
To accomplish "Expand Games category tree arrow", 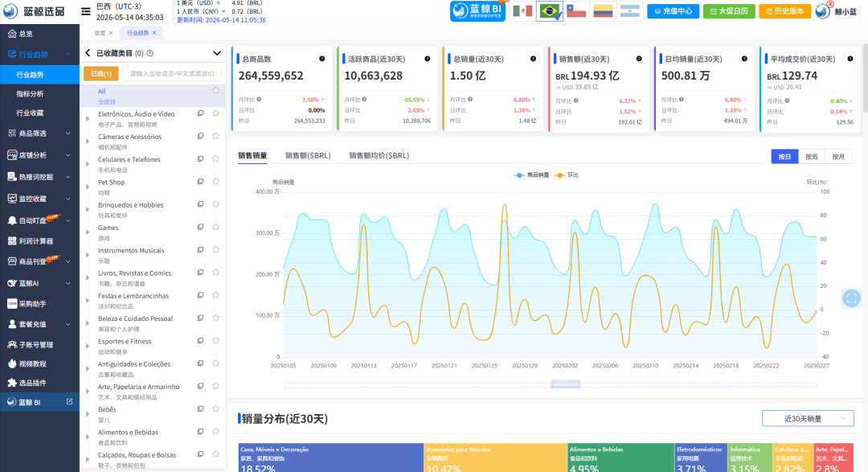I will click(88, 232).
